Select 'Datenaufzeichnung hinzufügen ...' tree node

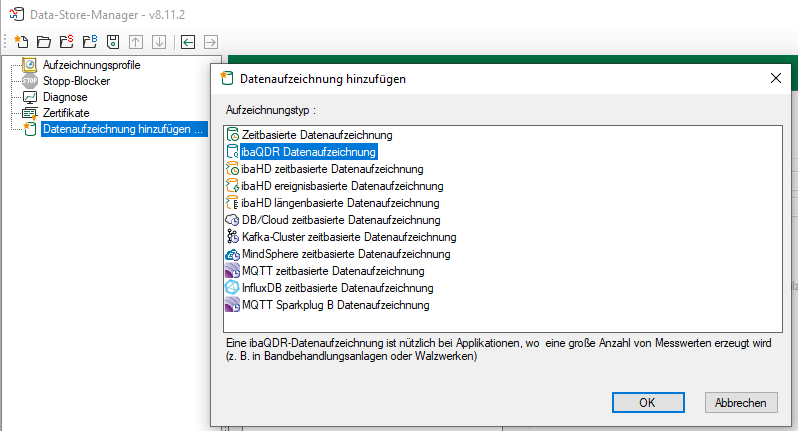coord(124,129)
